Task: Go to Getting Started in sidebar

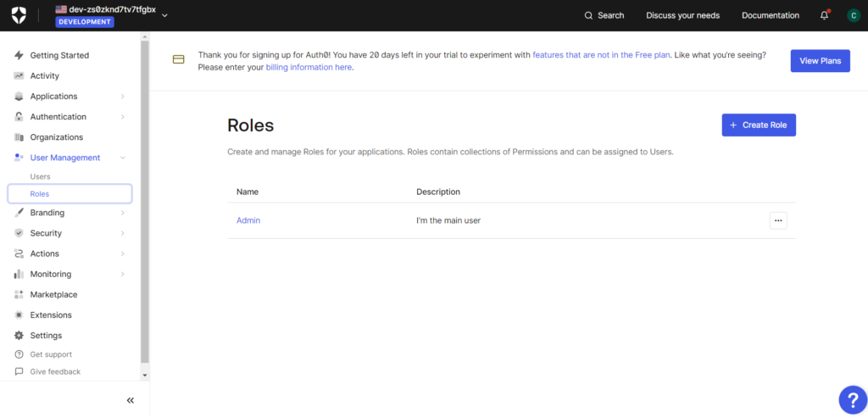Action: tap(59, 55)
